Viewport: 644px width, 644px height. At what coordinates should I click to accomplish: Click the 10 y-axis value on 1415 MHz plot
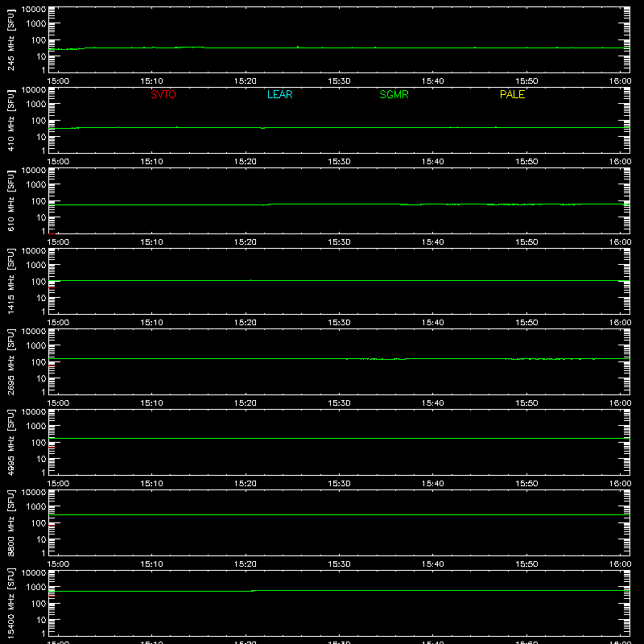pyautogui.click(x=41, y=298)
